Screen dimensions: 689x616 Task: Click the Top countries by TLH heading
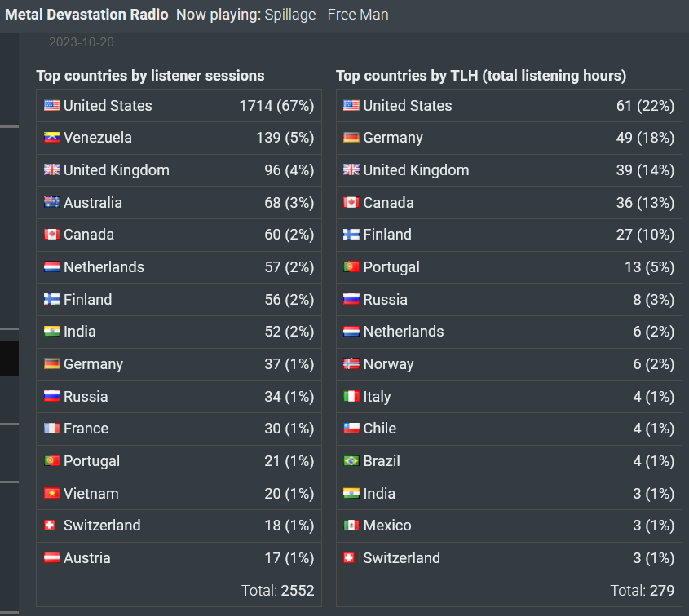(x=481, y=76)
